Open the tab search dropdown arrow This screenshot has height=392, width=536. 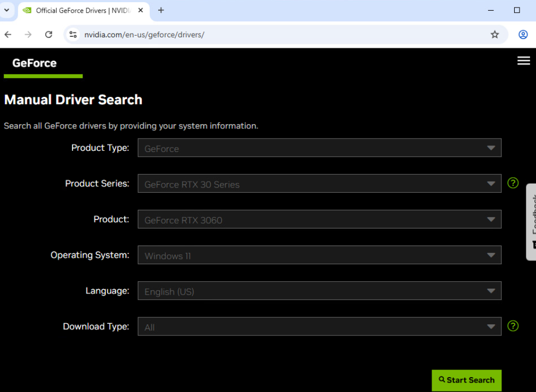[7, 10]
